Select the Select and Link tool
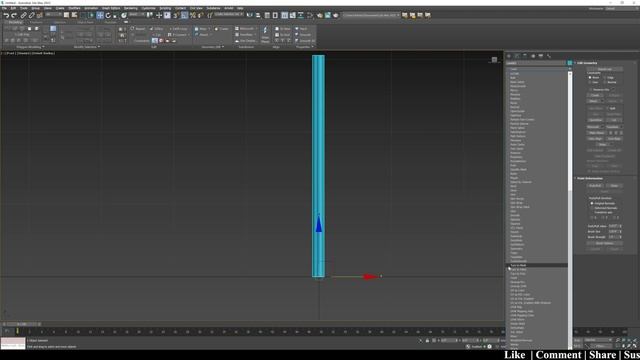 [x=23, y=16]
